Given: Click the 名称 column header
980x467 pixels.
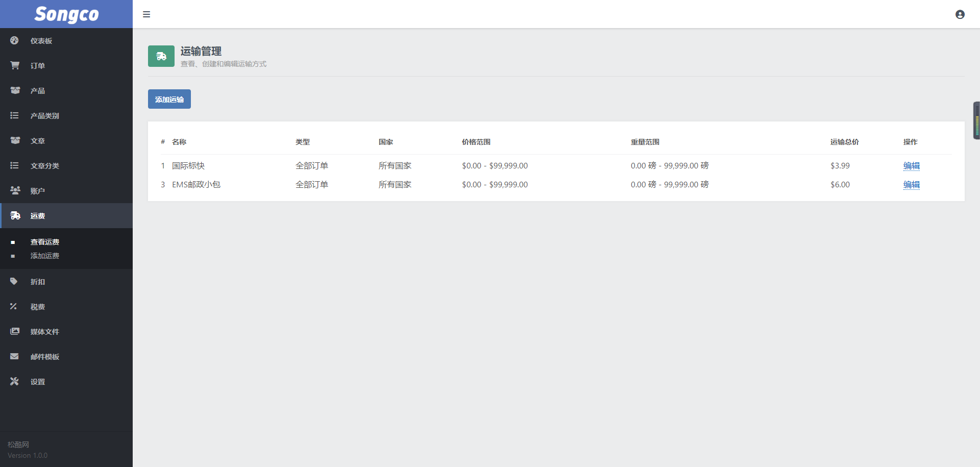Looking at the screenshot, I should point(179,142).
